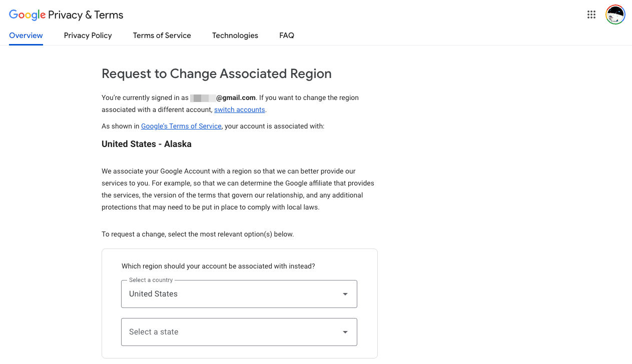Click the signed-in gmail.com email address

pos(223,98)
